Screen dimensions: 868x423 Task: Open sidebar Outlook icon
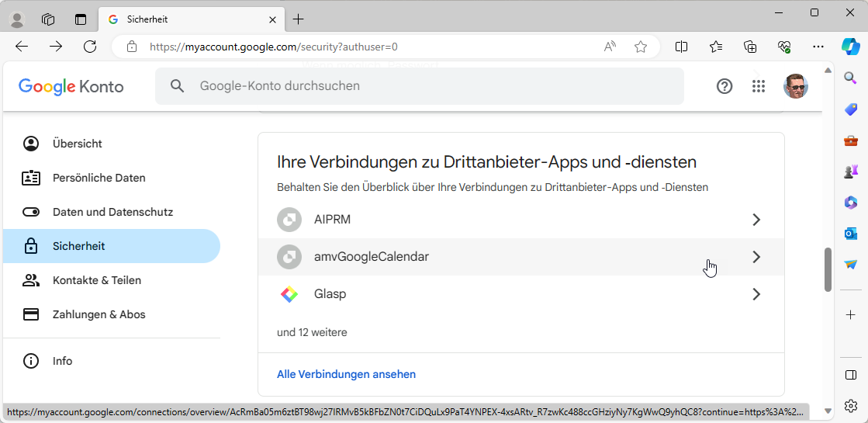pyautogui.click(x=851, y=234)
